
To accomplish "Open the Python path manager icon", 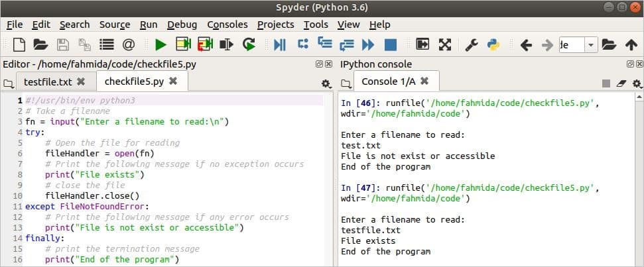I will (x=493, y=44).
